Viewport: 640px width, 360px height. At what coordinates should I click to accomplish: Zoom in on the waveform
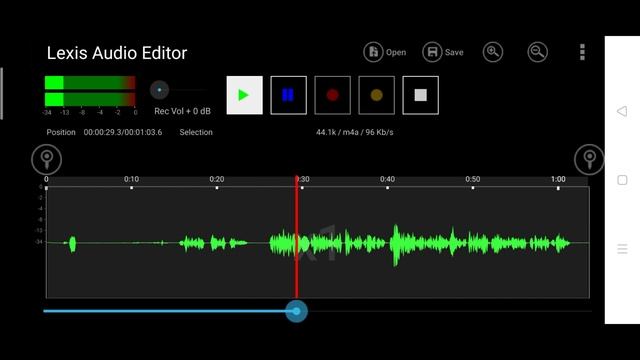[493, 52]
